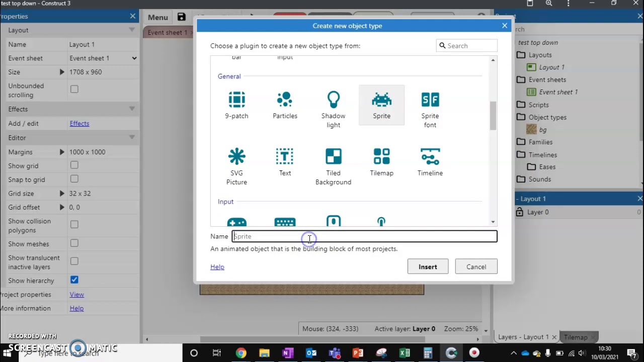This screenshot has width=644, height=362.
Task: Edit the layout Name field
Action: pos(103,44)
